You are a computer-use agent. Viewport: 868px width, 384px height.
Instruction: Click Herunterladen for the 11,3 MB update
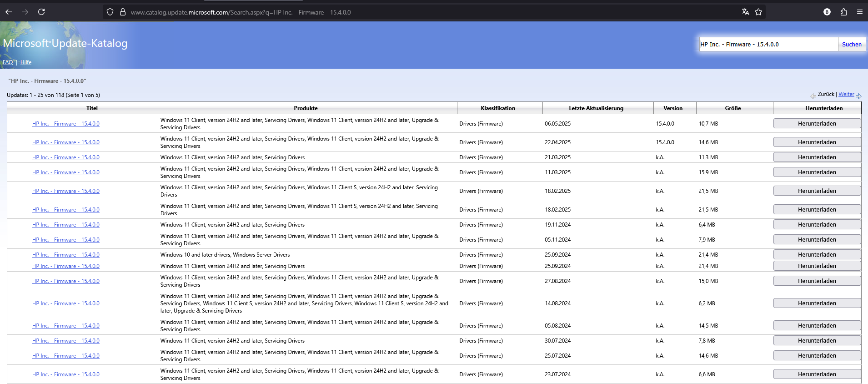[817, 157]
